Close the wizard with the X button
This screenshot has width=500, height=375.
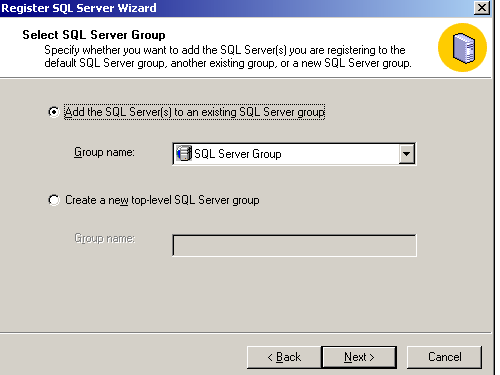pyautogui.click(x=482, y=8)
